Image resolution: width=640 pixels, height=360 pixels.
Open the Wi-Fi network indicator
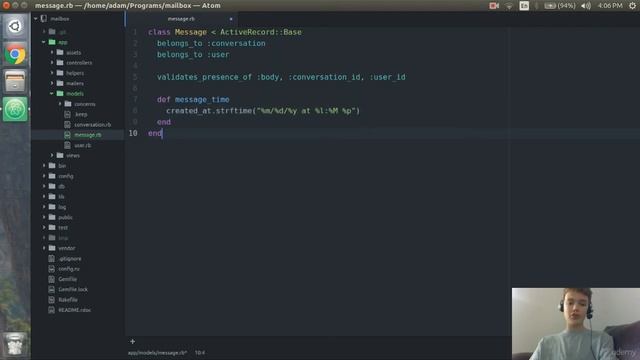pyautogui.click(x=509, y=6)
